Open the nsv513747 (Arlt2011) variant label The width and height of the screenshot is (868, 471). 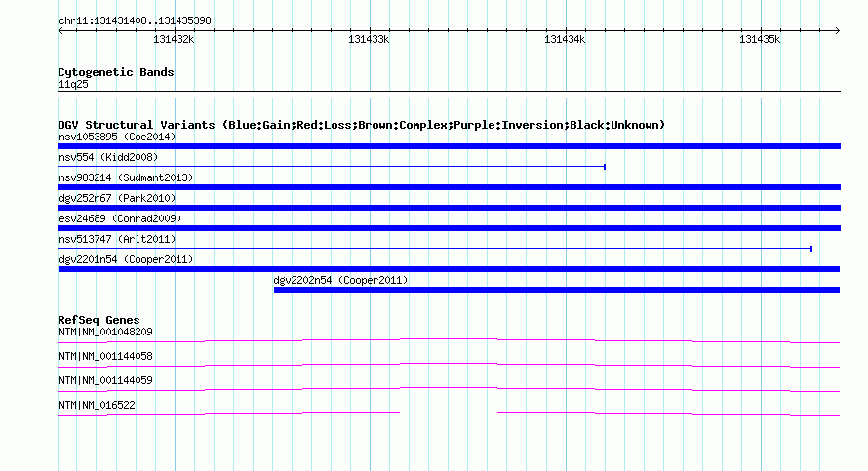tap(117, 239)
